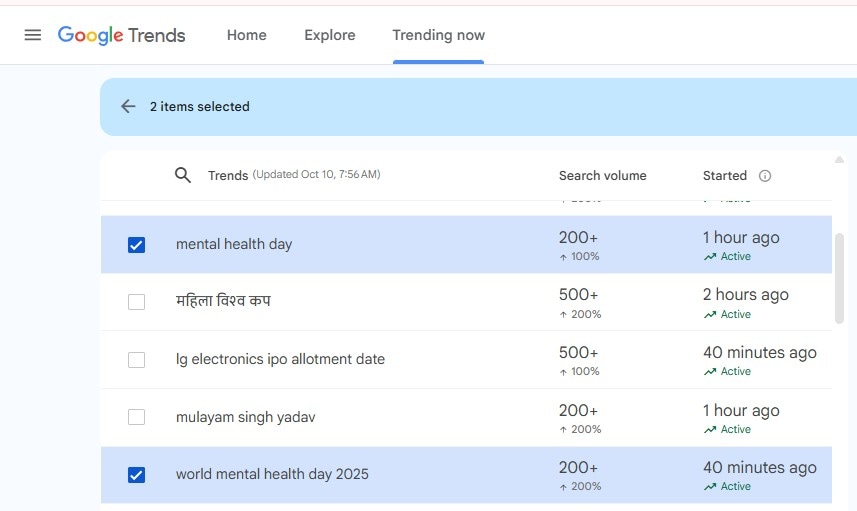Deselect world mental health day 2025 checkbox

click(x=137, y=475)
